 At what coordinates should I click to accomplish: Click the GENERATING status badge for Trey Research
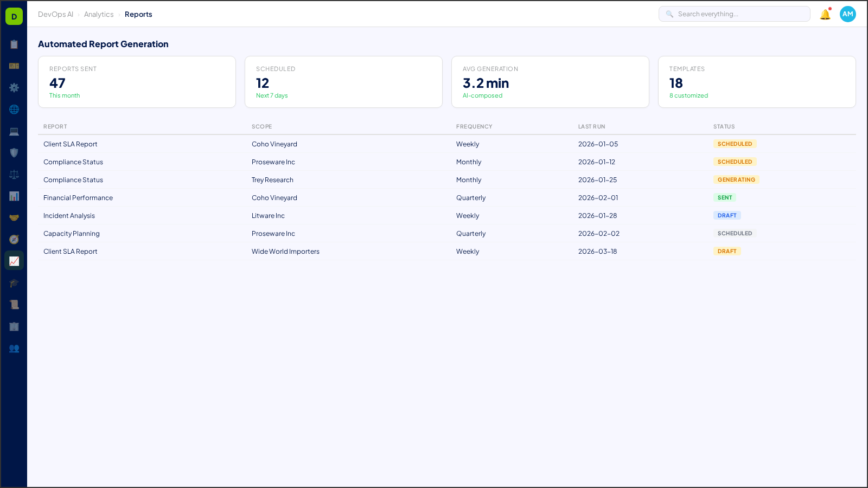coord(736,179)
